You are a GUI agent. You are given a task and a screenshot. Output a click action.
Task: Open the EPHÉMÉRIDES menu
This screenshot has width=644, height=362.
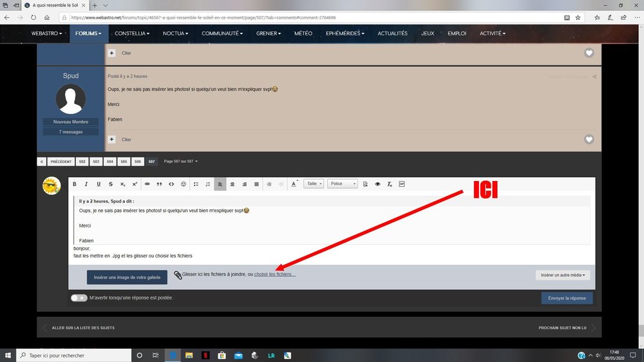(x=345, y=33)
